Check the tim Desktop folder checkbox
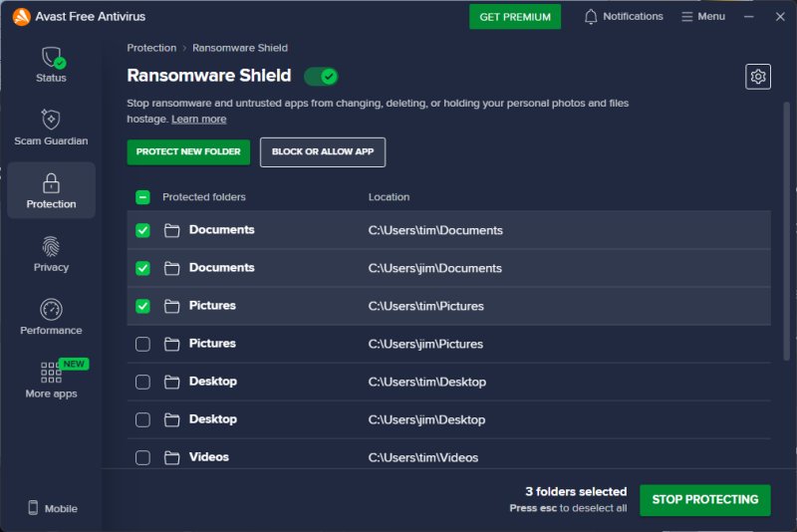The image size is (797, 532). pos(142,382)
